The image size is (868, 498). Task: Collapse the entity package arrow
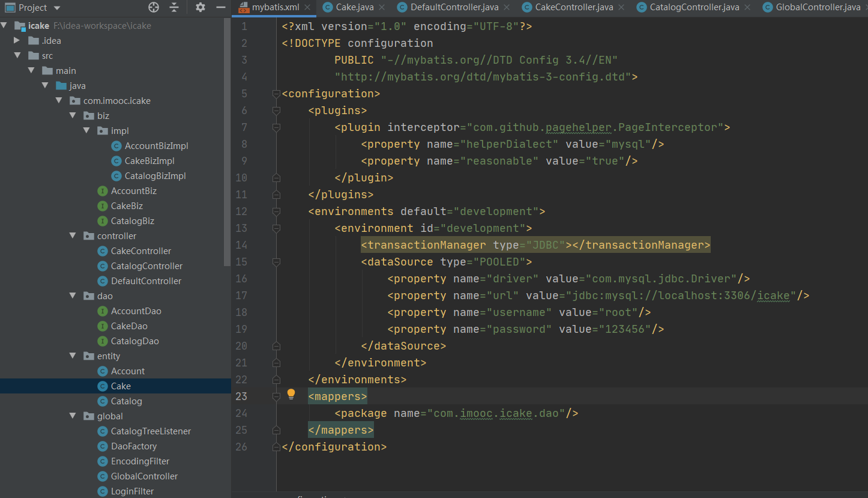72,356
